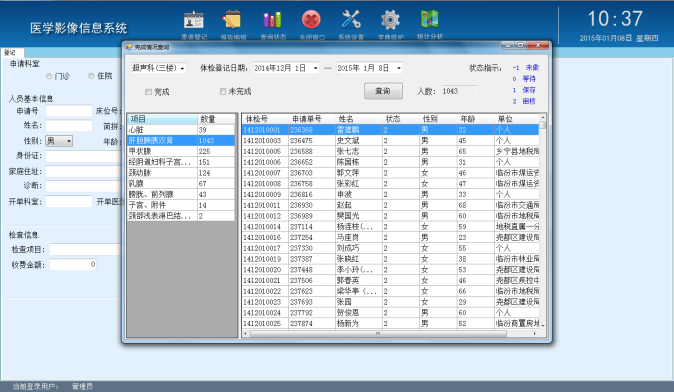
Task: Select the 门诊 radio button
Action: [49, 76]
